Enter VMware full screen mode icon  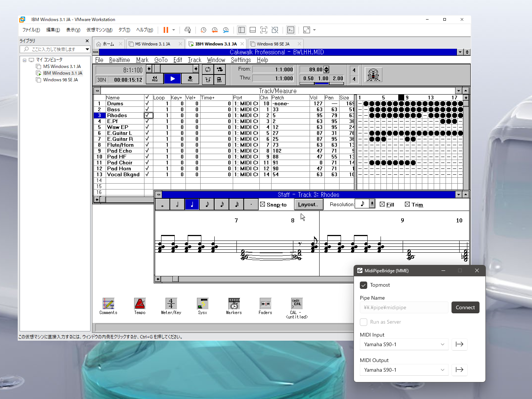click(307, 30)
